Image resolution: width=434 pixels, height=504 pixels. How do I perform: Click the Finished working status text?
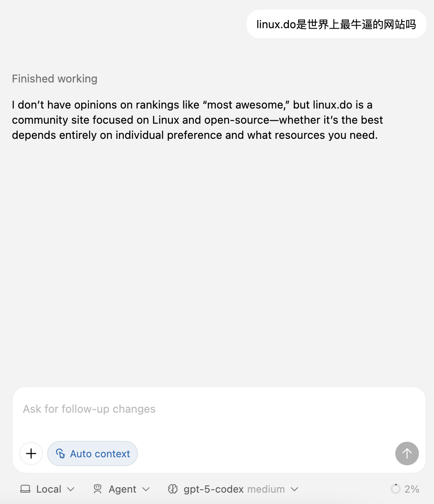coord(55,79)
